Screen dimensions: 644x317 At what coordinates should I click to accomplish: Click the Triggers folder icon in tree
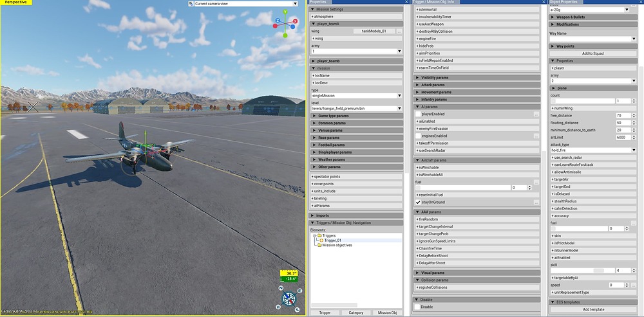tap(319, 235)
